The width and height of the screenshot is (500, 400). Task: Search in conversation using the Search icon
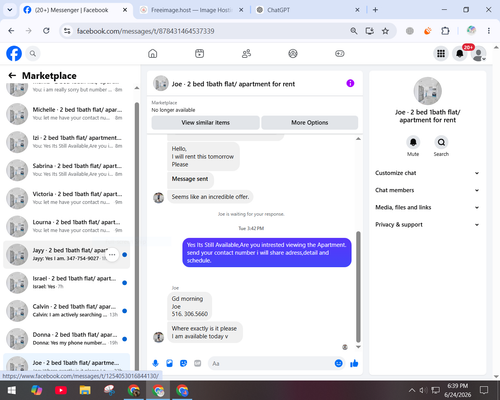click(441, 142)
